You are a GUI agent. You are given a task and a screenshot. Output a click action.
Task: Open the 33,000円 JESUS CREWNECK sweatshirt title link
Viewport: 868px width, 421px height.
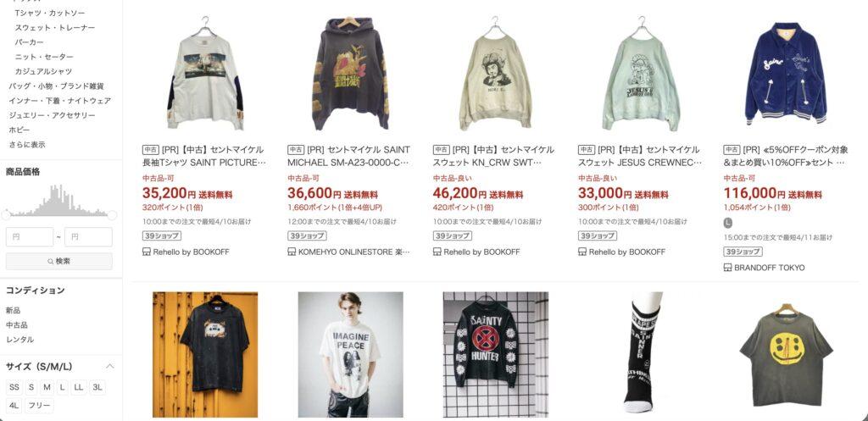[x=640, y=156]
